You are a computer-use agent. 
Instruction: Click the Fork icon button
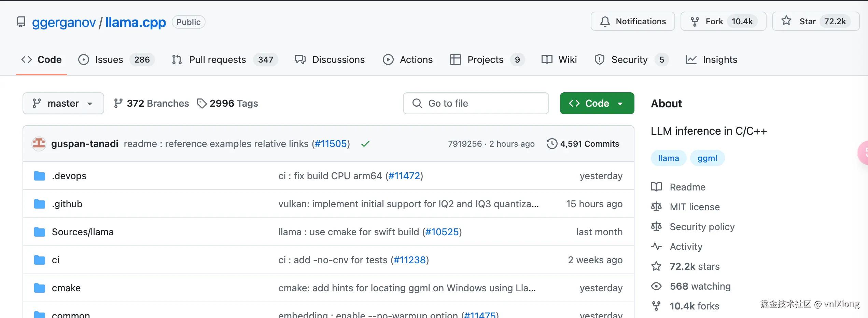[695, 22]
